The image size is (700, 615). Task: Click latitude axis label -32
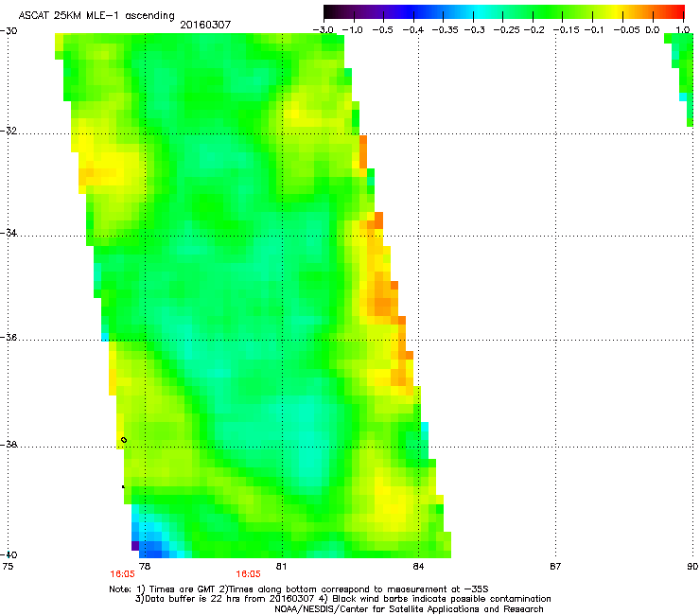9,131
